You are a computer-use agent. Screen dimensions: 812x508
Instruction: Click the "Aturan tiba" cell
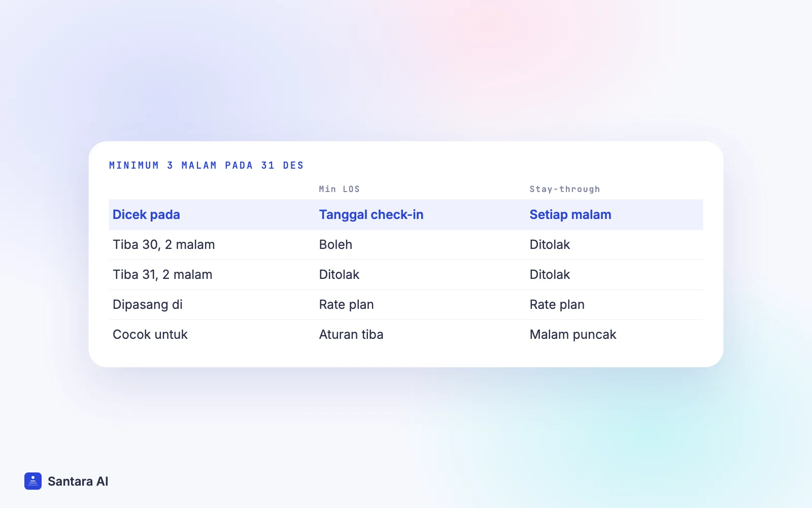[x=351, y=335]
